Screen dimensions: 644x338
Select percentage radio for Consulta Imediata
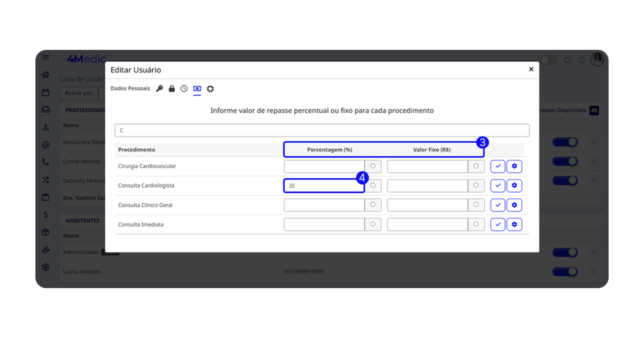(x=373, y=225)
